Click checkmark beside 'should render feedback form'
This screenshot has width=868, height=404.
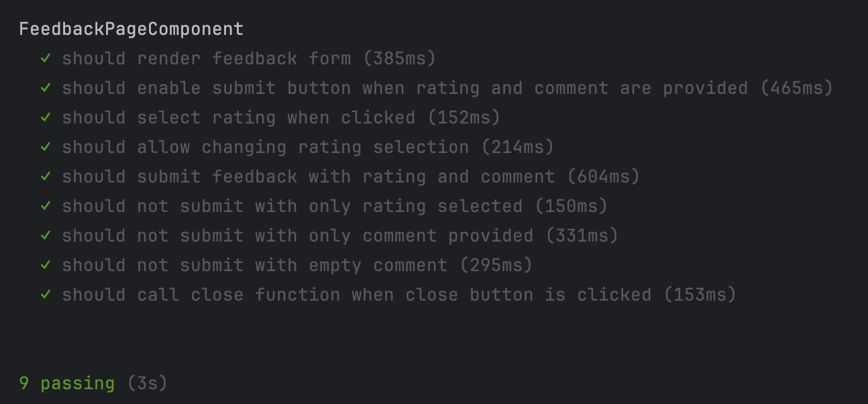pyautogui.click(x=46, y=58)
